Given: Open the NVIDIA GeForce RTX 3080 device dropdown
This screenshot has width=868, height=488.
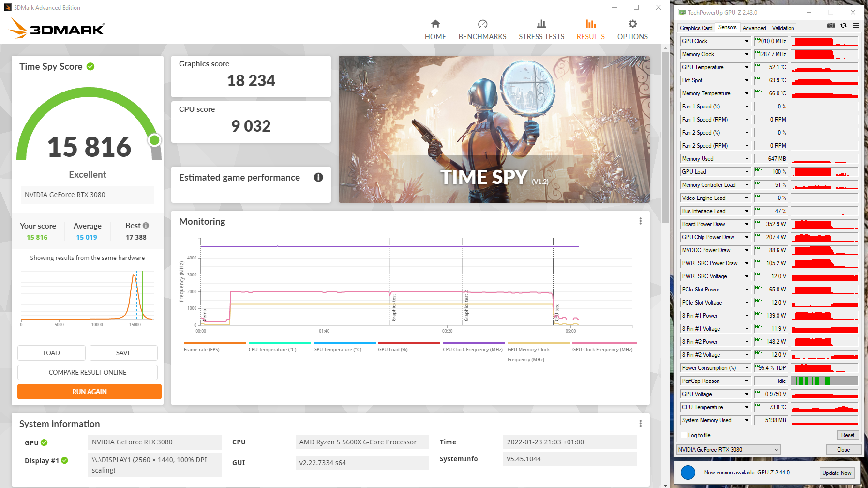Looking at the screenshot, I should click(x=728, y=449).
